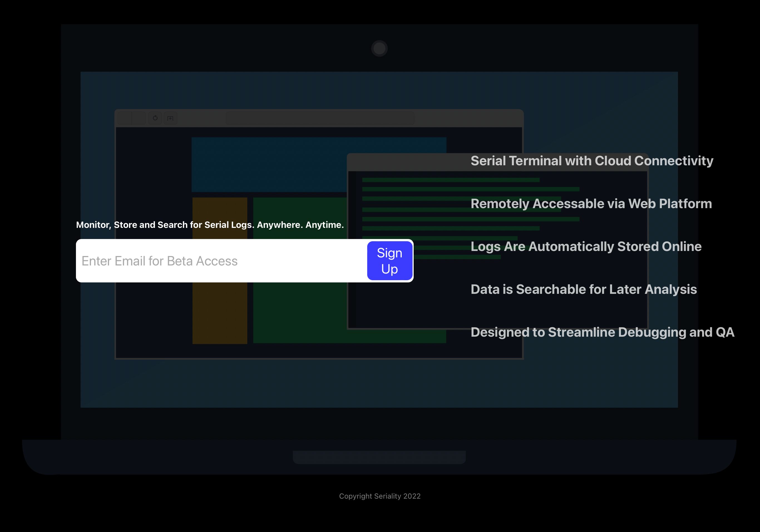Click the headline about monitoring serial logs
This screenshot has width=760, height=532.
tap(211, 225)
